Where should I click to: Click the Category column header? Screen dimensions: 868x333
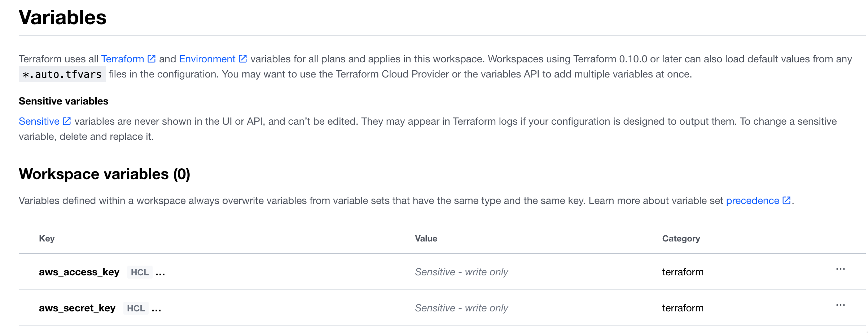(681, 239)
